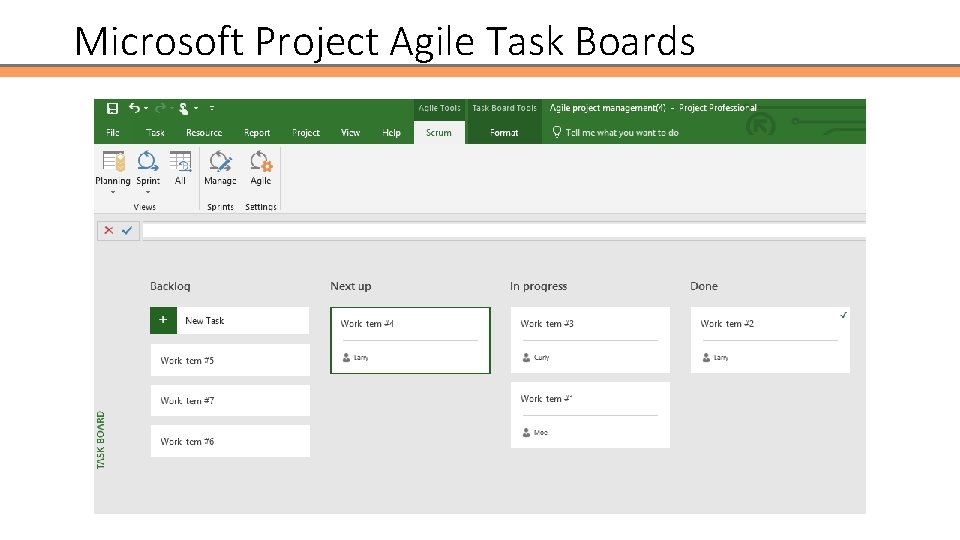Expand the Sprint dropdown arrow
This screenshot has height=540, width=960.
pos(148,192)
